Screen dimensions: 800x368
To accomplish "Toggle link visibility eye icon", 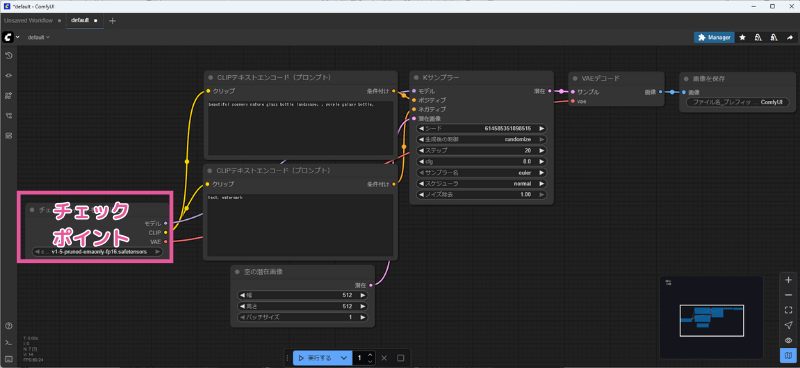I will (788, 340).
